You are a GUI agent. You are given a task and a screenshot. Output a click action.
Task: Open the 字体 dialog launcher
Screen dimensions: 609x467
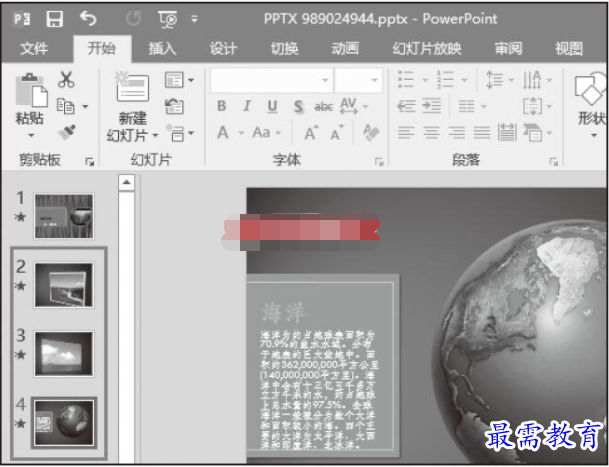(379, 162)
